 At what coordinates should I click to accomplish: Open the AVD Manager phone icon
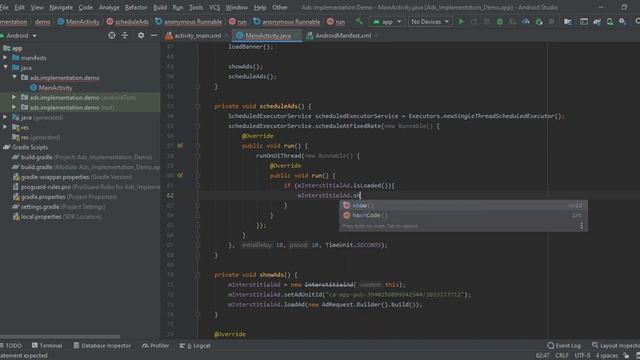610,22
